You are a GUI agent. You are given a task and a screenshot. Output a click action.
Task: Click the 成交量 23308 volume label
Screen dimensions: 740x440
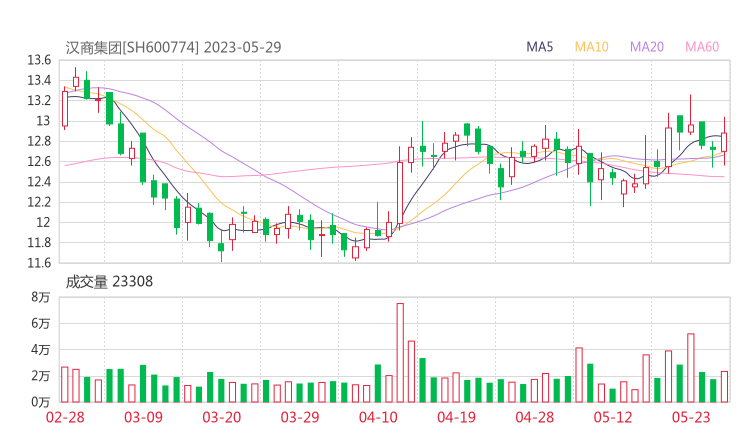coord(109,282)
